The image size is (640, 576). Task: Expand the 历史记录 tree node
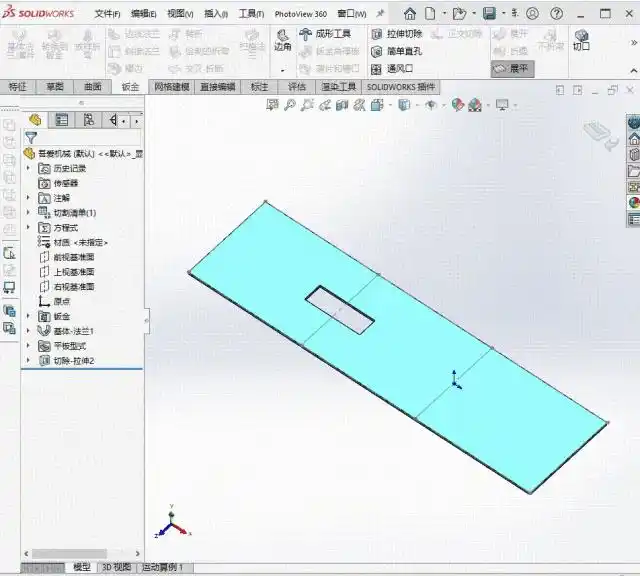(x=28, y=168)
